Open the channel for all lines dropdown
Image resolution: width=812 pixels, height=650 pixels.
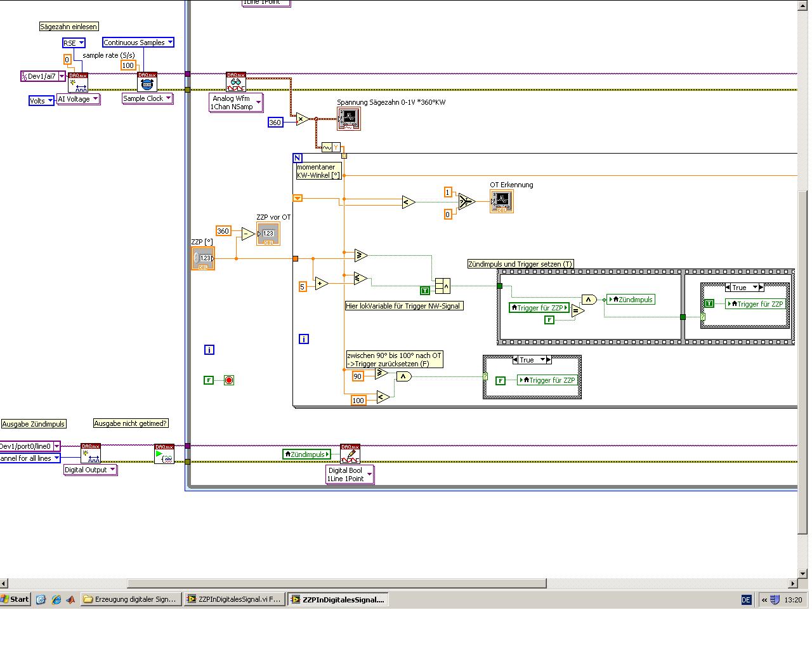point(30,458)
